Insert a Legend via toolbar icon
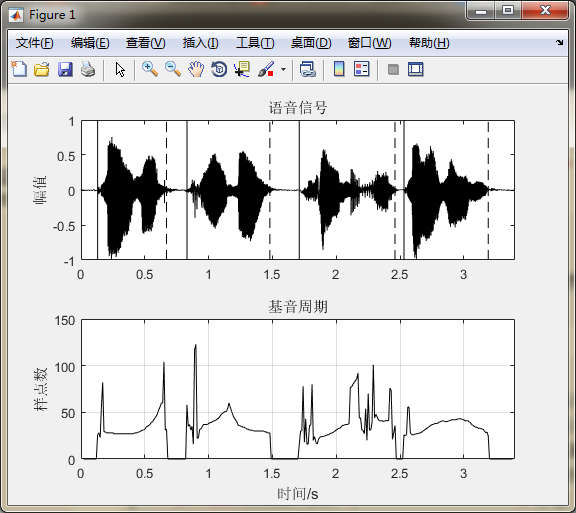The image size is (576, 513). click(x=361, y=69)
